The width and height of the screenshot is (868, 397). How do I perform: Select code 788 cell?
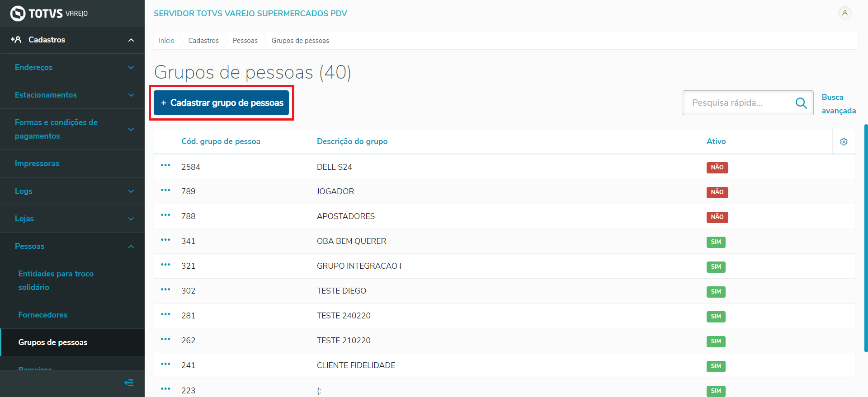click(189, 216)
